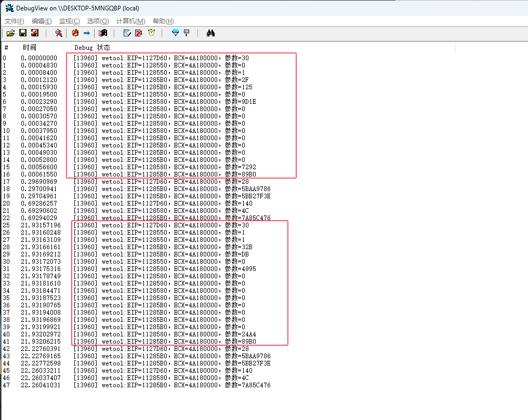Toggle Capture Kernel gear icon

(75, 33)
